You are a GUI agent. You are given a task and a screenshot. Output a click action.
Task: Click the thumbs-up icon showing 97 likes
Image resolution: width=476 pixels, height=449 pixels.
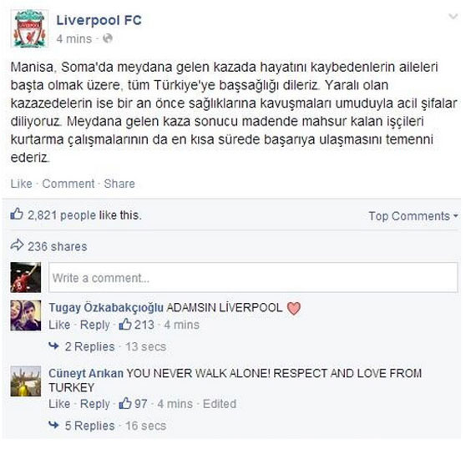click(x=125, y=403)
